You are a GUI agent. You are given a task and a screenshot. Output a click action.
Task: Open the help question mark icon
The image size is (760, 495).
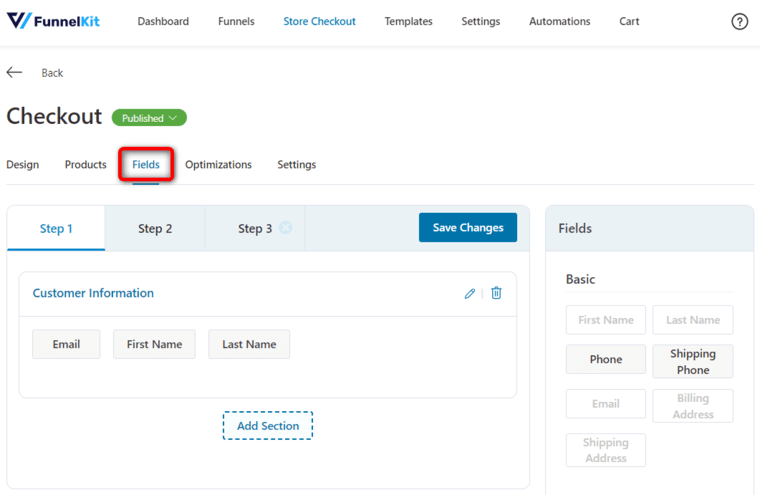pyautogui.click(x=739, y=21)
